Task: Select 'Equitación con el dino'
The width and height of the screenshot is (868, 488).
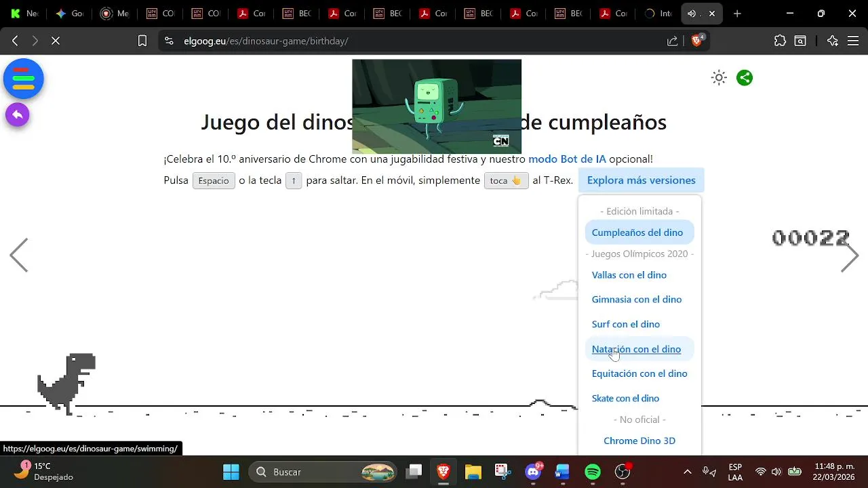Action: click(x=639, y=373)
